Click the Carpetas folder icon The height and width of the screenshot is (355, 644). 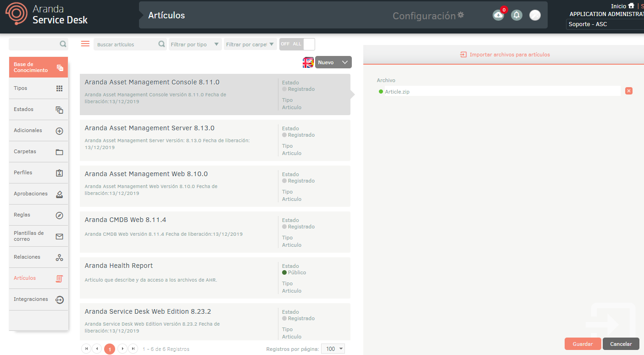click(x=59, y=152)
